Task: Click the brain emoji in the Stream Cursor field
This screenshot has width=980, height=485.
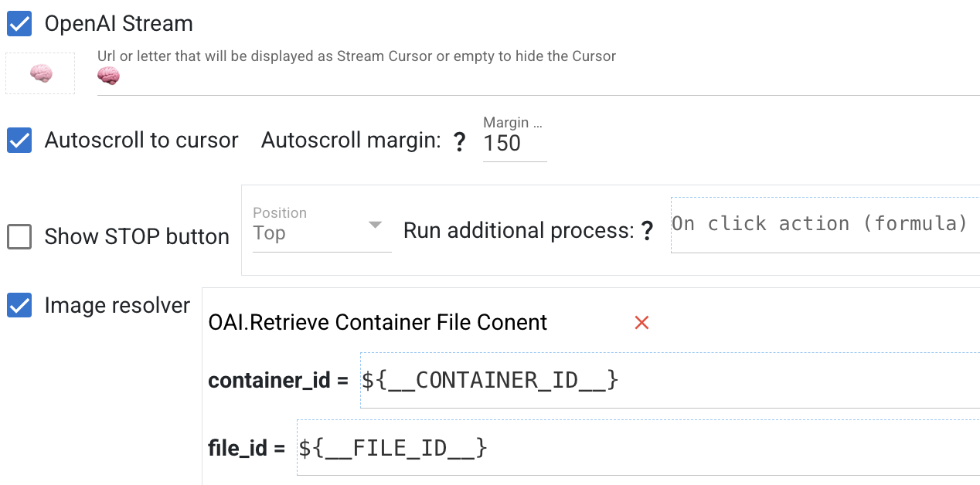Action: click(108, 76)
